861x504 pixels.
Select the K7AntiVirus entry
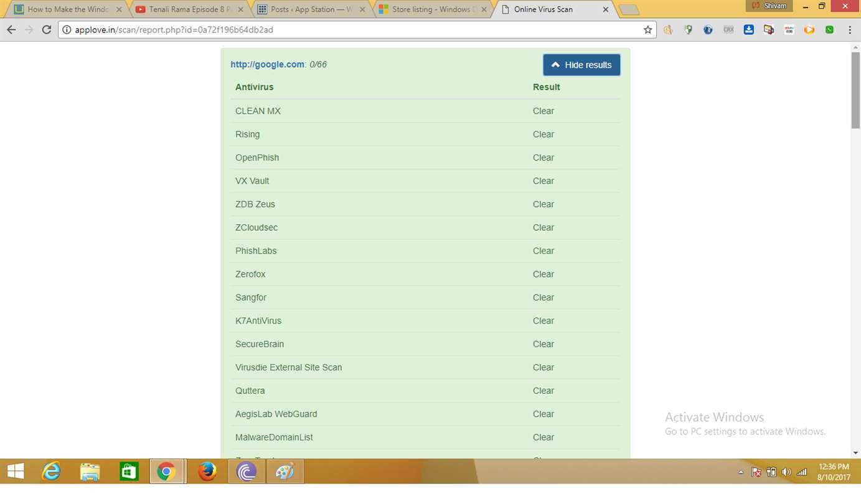click(258, 321)
